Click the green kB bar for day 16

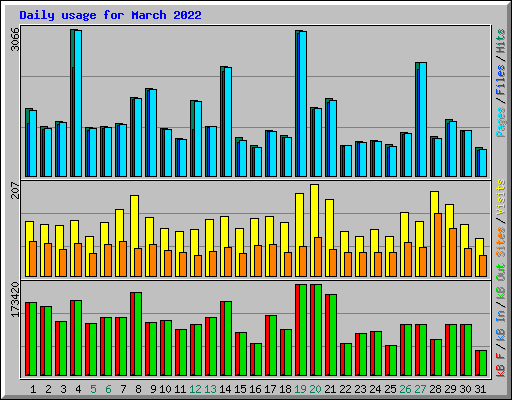[258, 360]
